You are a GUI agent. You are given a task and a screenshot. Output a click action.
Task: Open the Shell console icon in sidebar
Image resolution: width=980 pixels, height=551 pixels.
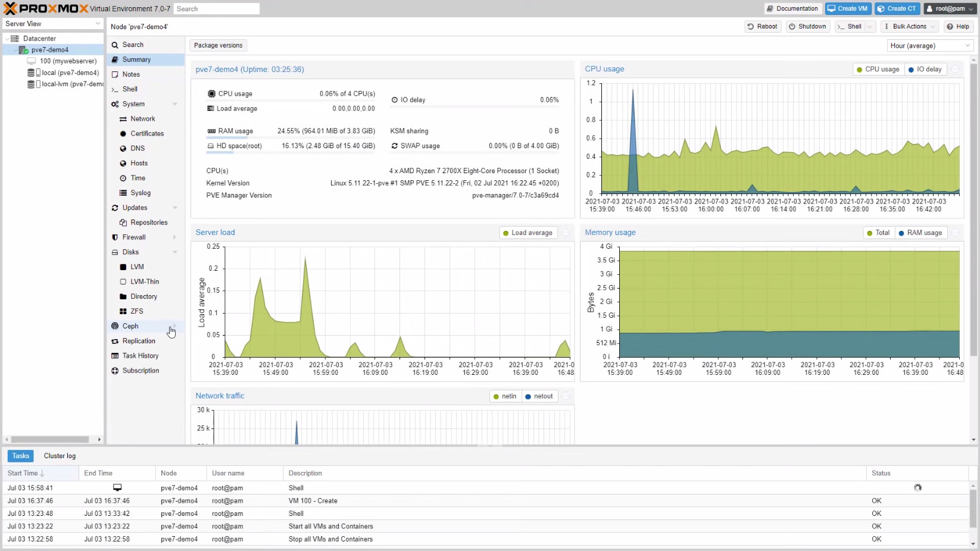click(x=115, y=89)
